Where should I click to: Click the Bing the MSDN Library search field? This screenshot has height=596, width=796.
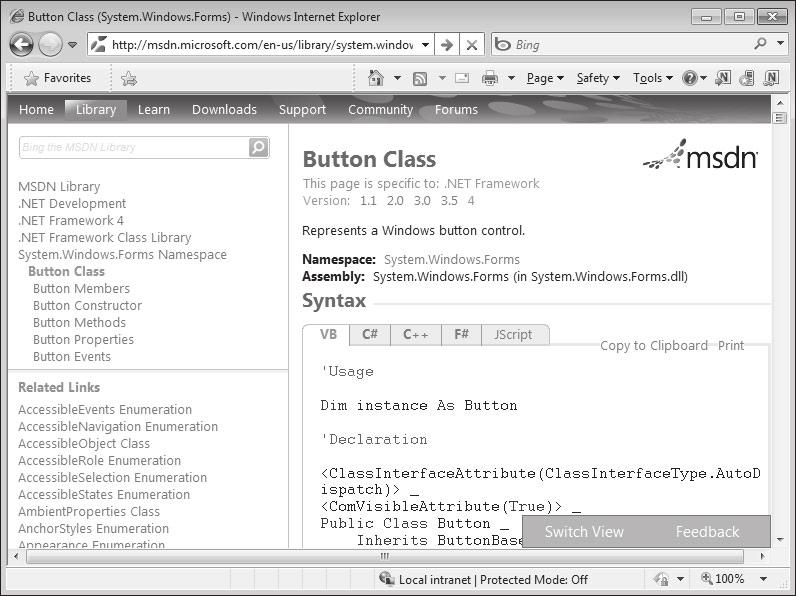click(134, 147)
